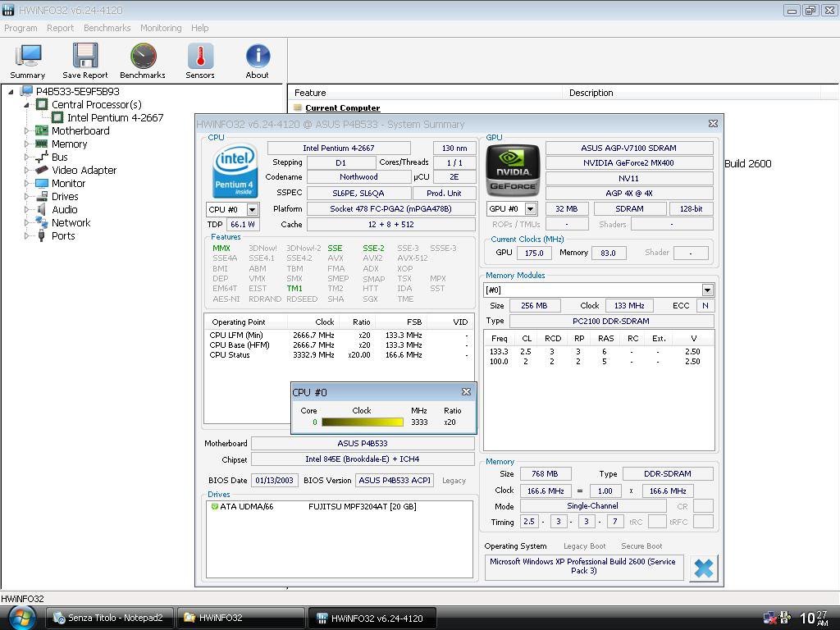The image size is (840, 630).
Task: Click the NVIDIA GeForce logo
Action: click(x=514, y=170)
